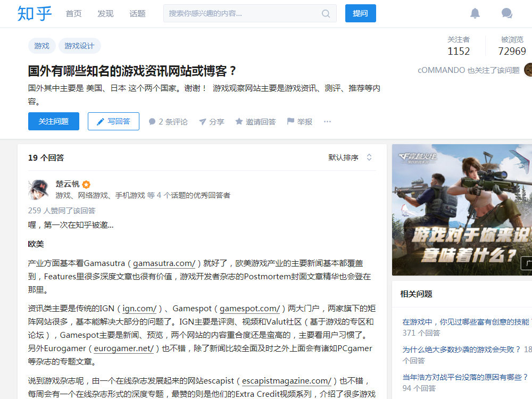
Task: Click 邀请回答 to invite answers
Action: [x=261, y=121]
